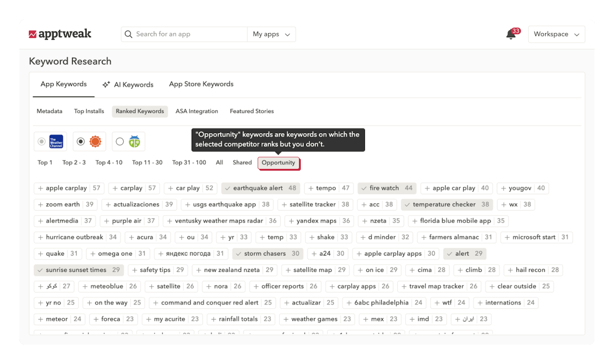Switch to the App Store Keywords tab
Image resolution: width=614 pixels, height=364 pixels.
point(201,84)
